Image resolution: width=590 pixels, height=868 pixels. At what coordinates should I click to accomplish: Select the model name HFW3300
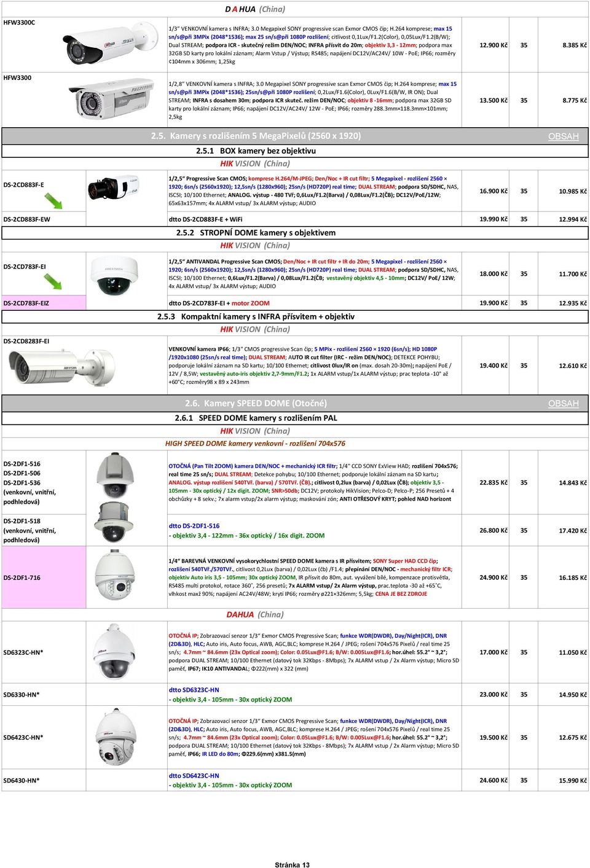tap(17, 77)
